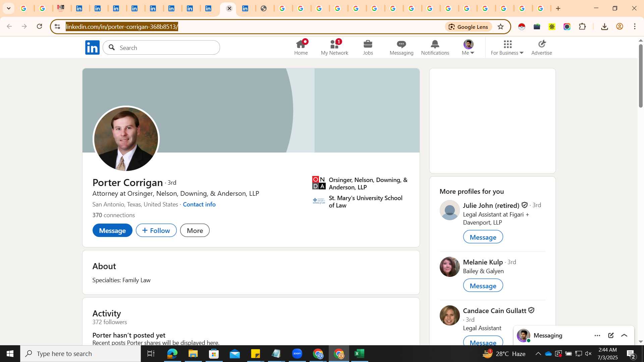The width and height of the screenshot is (644, 362).
Task: Launch Microsoft Edge from the taskbar
Action: pos(172,354)
